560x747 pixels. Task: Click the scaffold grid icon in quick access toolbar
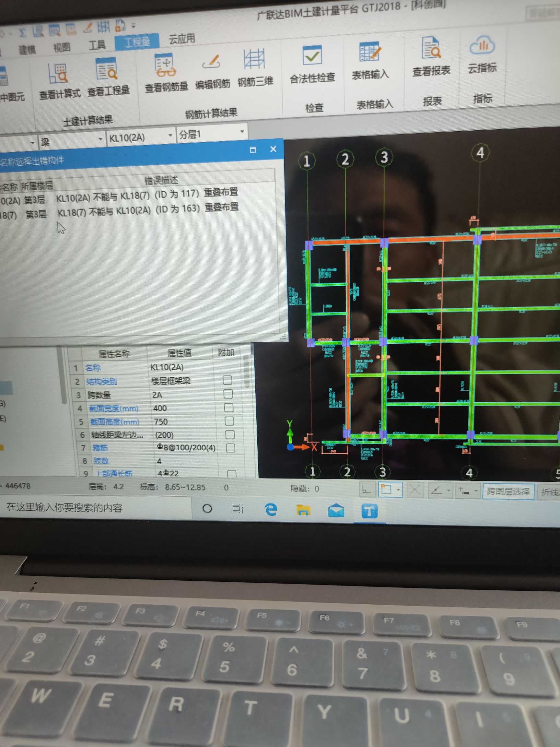[103, 26]
